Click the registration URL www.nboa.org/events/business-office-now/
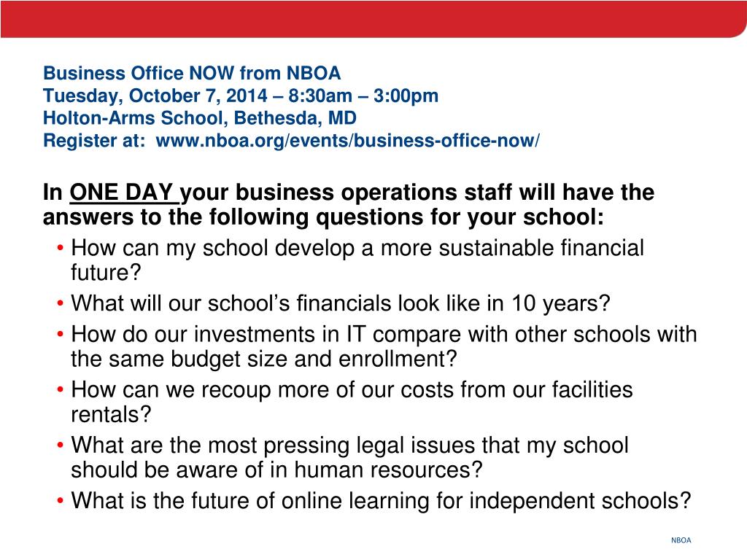 click(348, 141)
